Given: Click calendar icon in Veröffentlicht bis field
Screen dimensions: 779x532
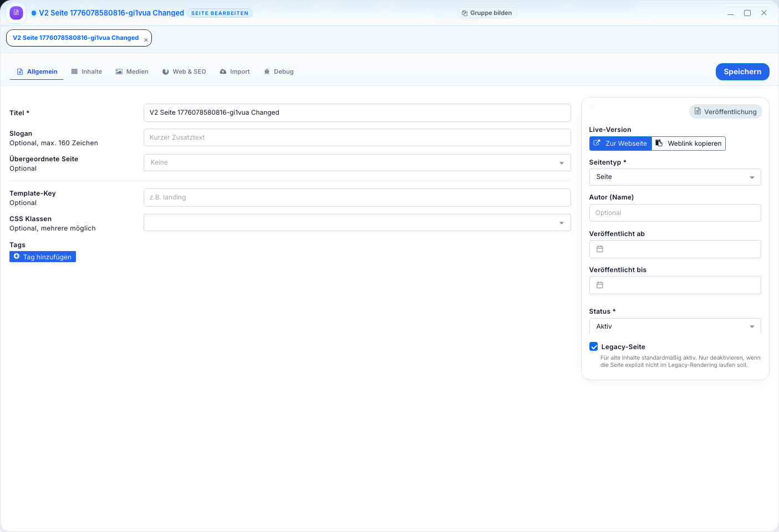Looking at the screenshot, I should point(599,285).
